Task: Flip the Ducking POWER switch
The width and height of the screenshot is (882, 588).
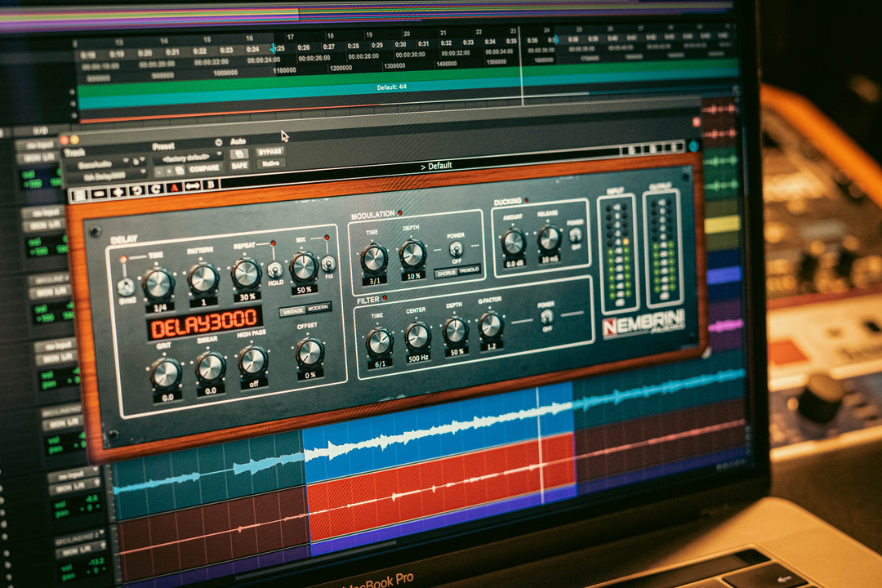Action: (x=575, y=234)
